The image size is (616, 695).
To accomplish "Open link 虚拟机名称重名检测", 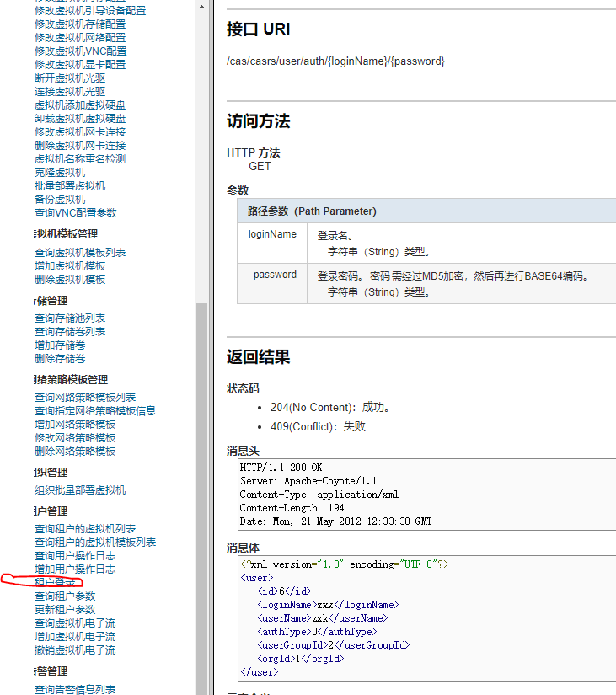I will point(80,158).
